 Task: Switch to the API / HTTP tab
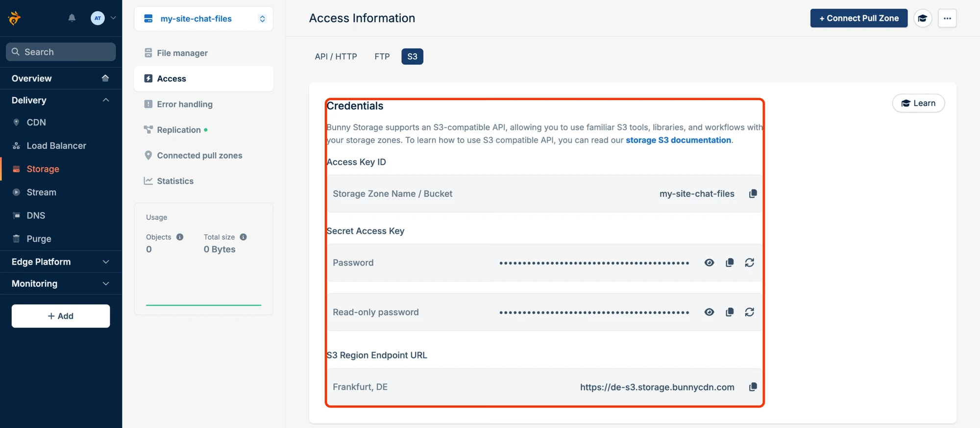point(336,56)
